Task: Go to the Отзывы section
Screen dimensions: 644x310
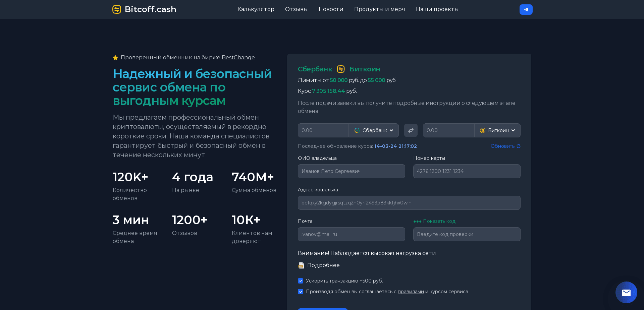Action: (x=296, y=9)
